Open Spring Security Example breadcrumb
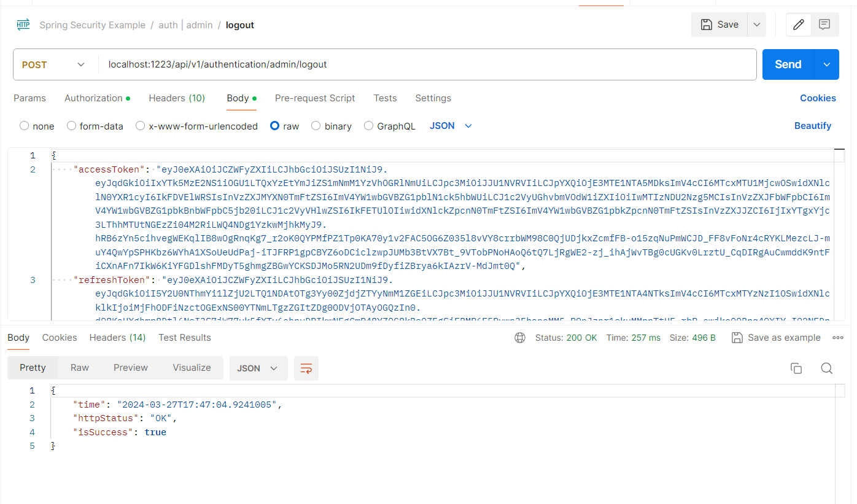This screenshot has height=504, width=857. [x=93, y=25]
